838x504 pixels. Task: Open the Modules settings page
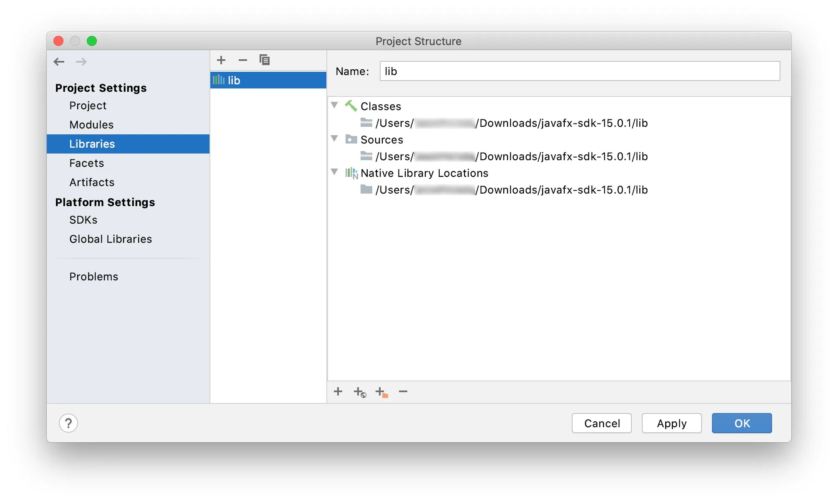pos(91,125)
